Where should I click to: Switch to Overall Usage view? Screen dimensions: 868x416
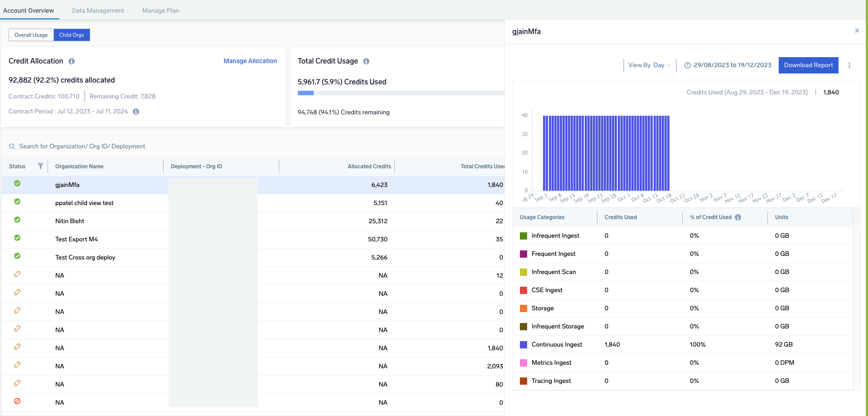tap(31, 35)
